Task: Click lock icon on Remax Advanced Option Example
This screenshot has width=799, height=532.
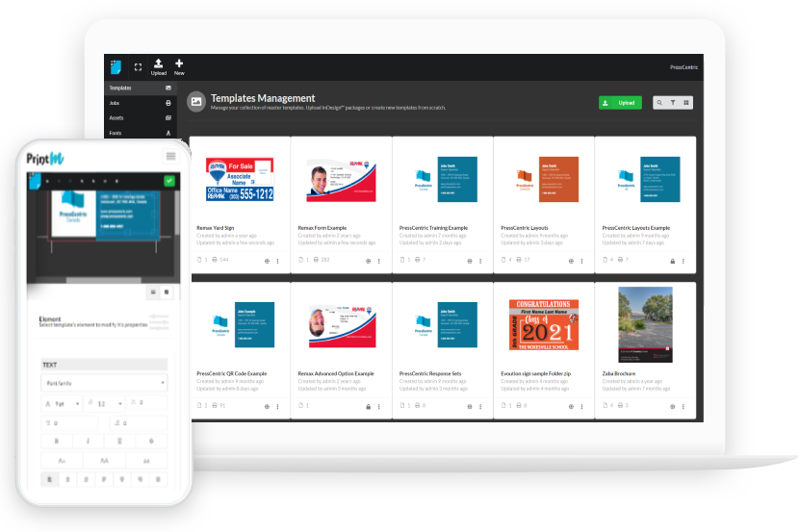Action: pos(368,407)
